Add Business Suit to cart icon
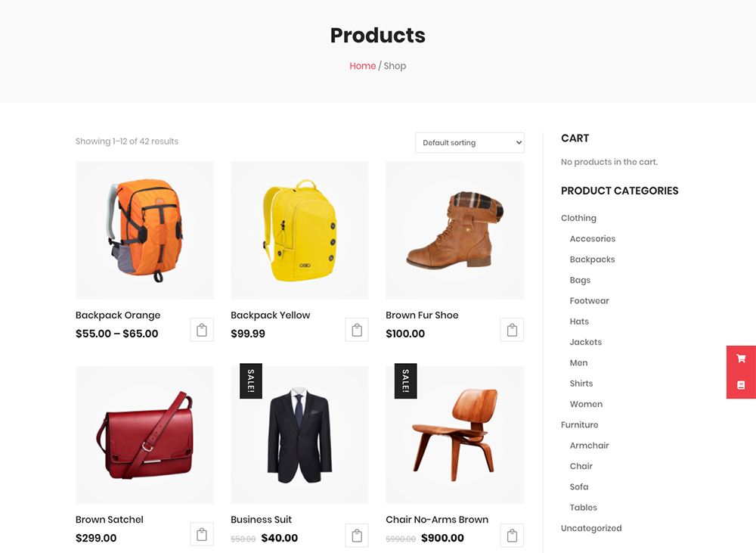Screen dimensions: 756x553 (357, 535)
